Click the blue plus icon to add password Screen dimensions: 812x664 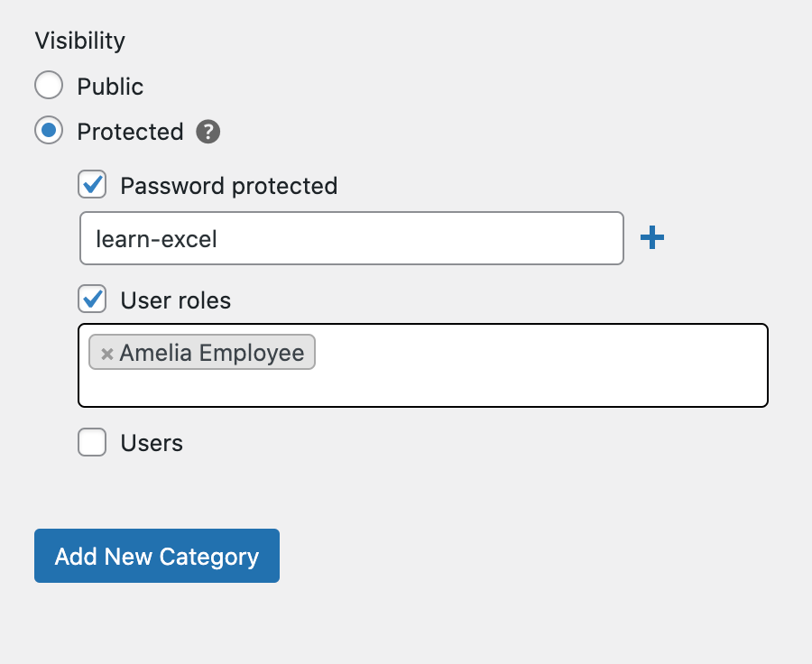[652, 238]
